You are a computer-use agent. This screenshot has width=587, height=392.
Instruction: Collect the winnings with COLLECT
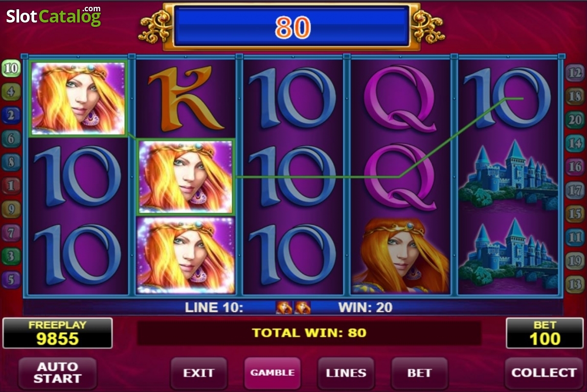pos(543,373)
